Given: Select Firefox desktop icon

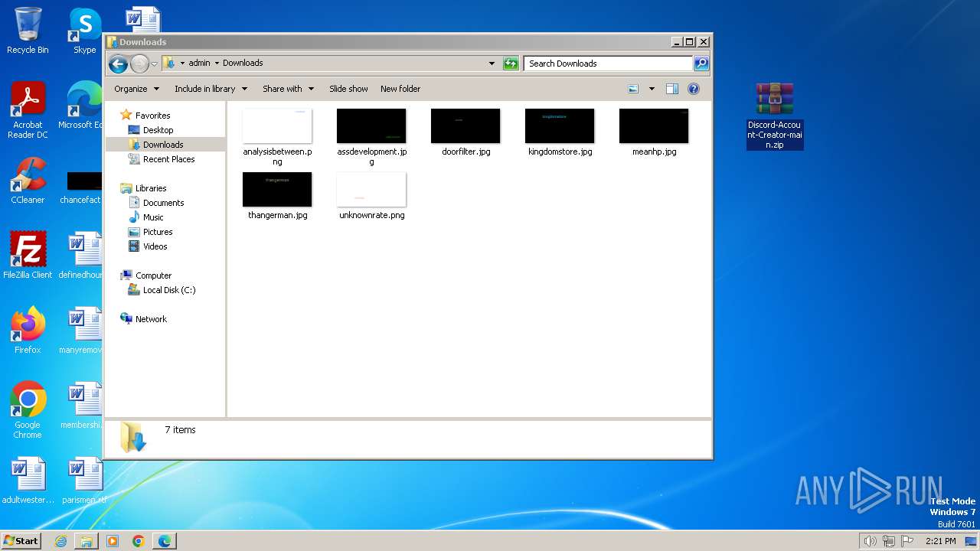Looking at the screenshot, I should click(28, 331).
